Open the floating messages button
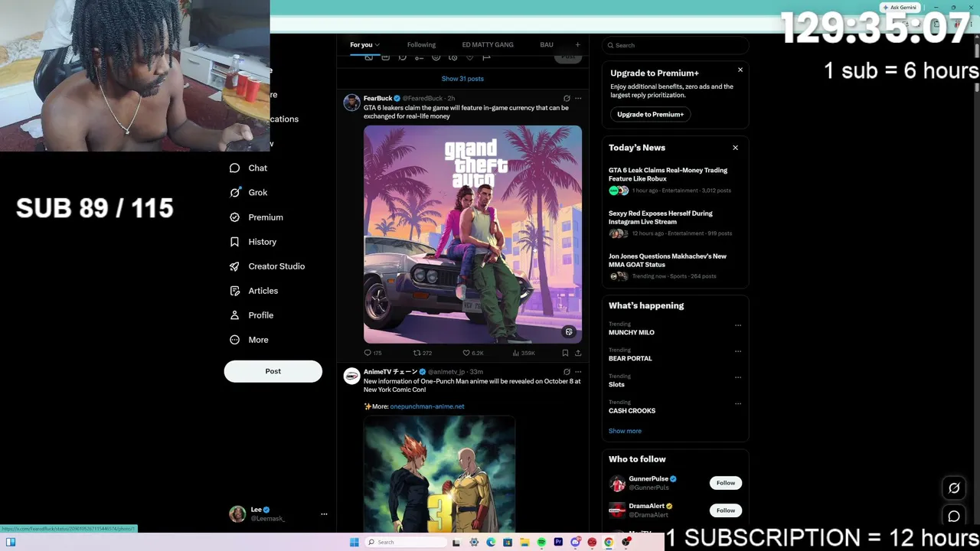The height and width of the screenshot is (551, 980). [x=954, y=516]
